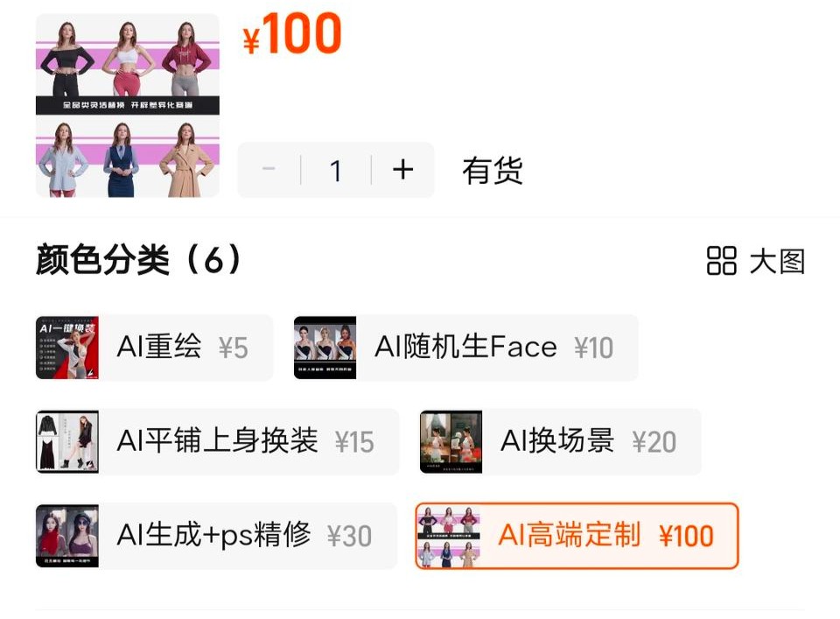The image size is (840, 619).
Task: Select the AI随机生Face ¥10 option
Action: pos(465,348)
